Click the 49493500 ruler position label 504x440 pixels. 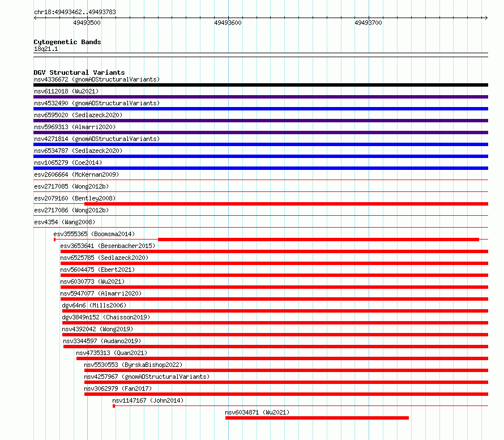point(87,23)
